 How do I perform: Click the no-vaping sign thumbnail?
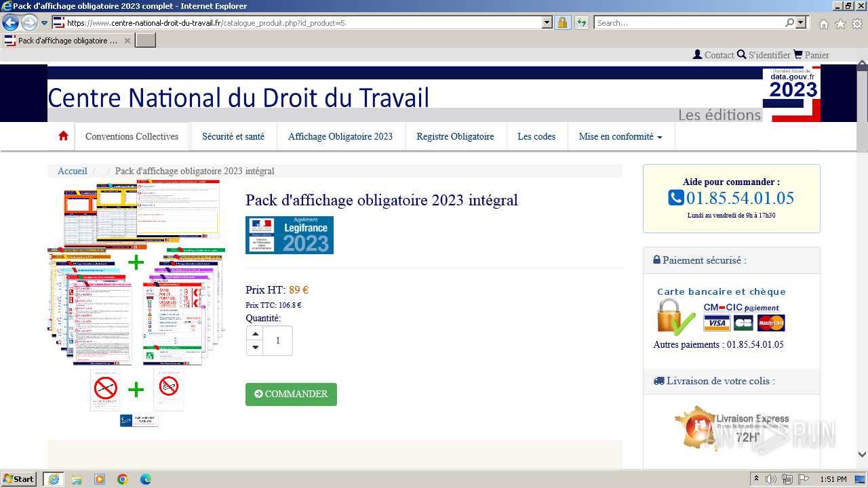point(169,388)
